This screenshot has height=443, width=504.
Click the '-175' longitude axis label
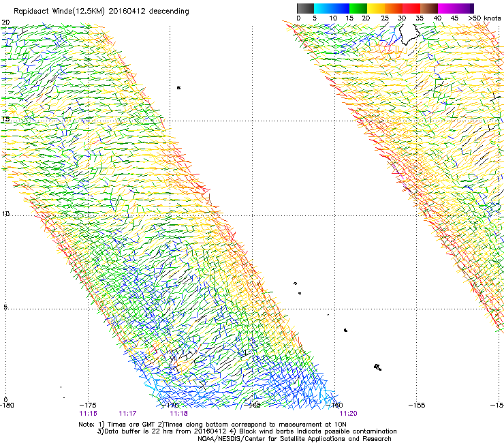[x=88, y=405]
